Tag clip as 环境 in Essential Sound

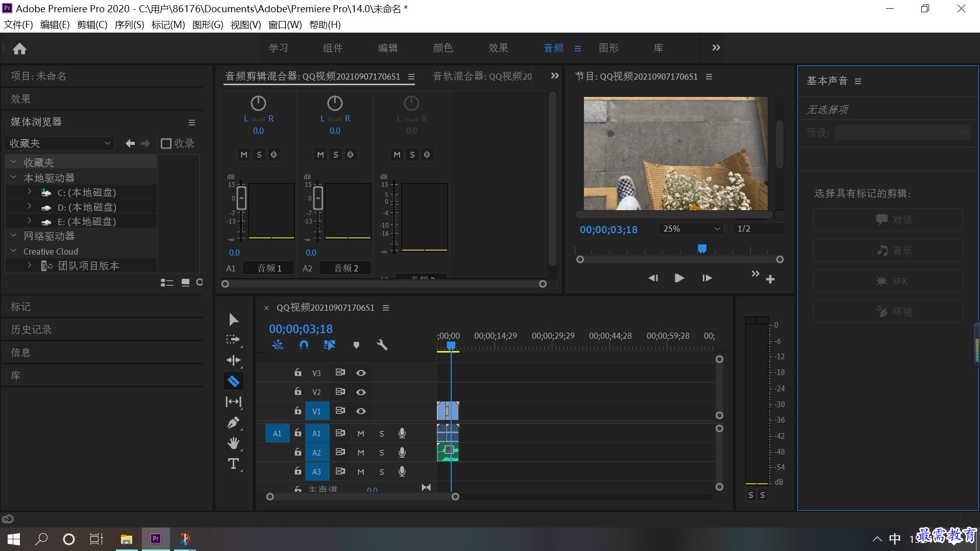[888, 312]
